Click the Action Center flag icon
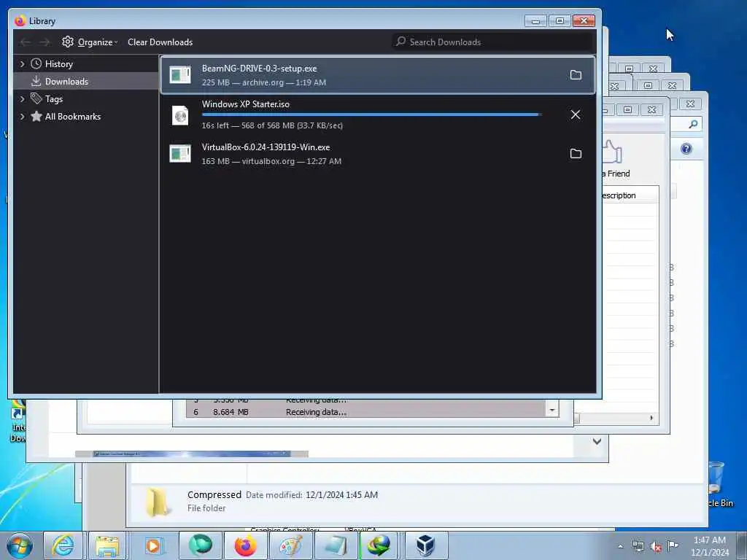The image size is (747, 560). click(x=673, y=545)
